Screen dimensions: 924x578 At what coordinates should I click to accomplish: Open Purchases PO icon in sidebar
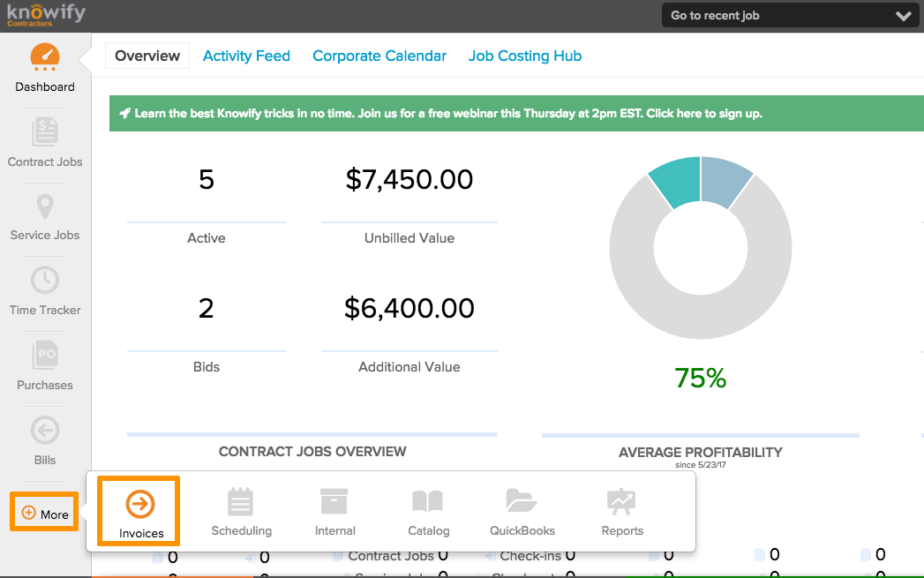click(45, 356)
